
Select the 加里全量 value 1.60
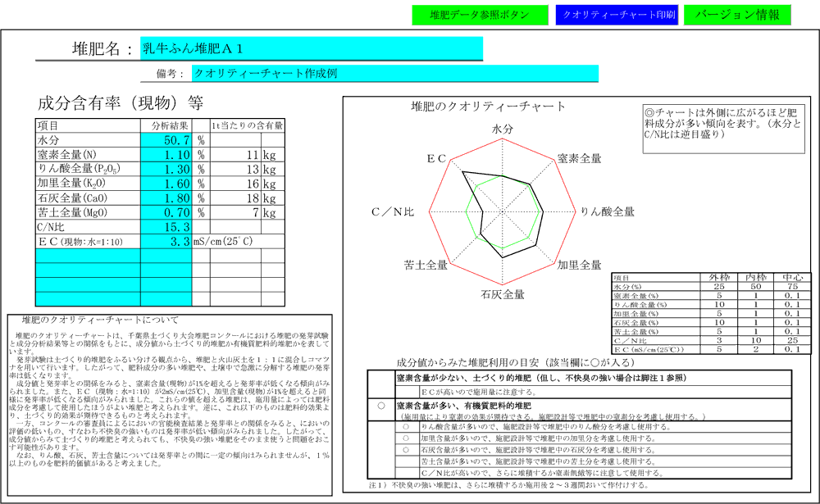pos(166,184)
